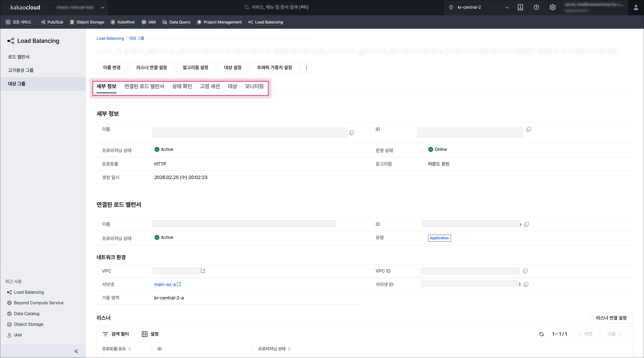Open the settings gear in header
644x358 pixels.
pos(553,7)
